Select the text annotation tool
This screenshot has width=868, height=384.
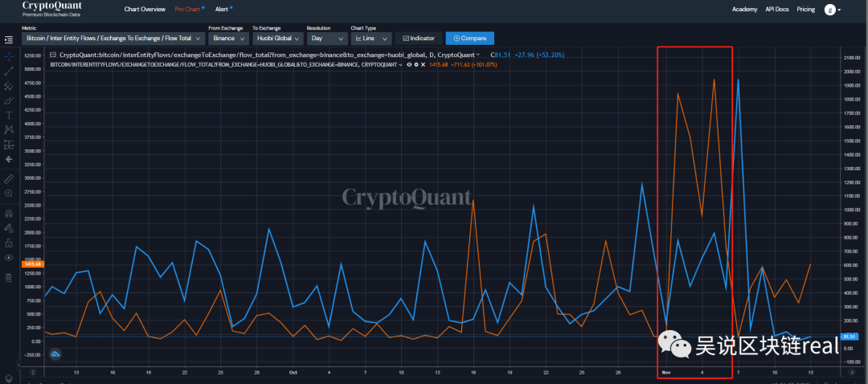[x=9, y=115]
